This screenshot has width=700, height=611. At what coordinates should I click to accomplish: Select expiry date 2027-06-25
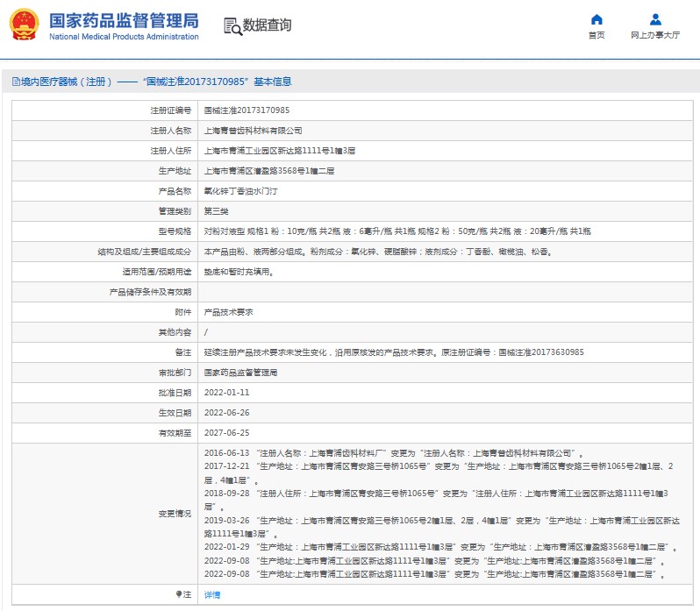tap(227, 432)
